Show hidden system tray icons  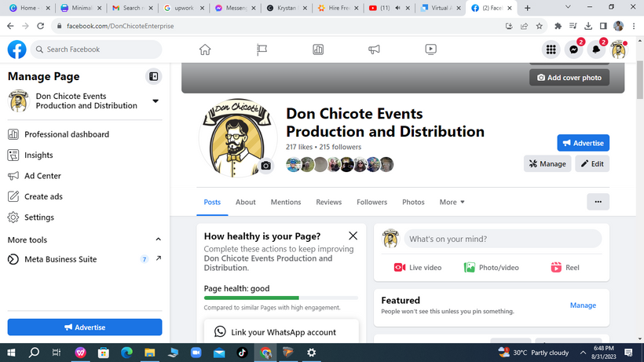click(583, 353)
